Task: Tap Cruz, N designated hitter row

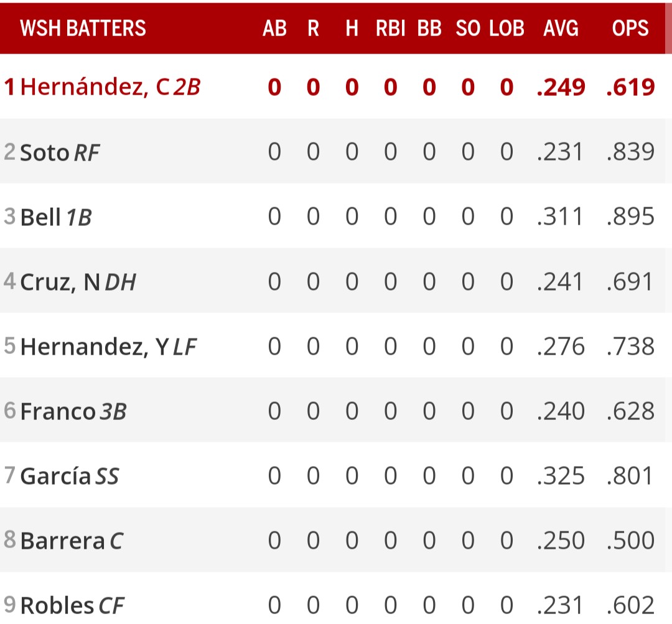Action: (x=60, y=282)
